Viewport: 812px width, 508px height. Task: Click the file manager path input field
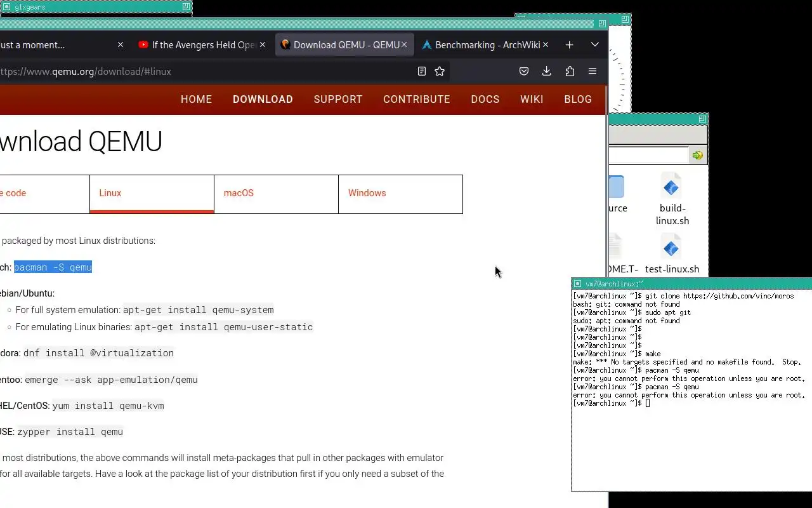648,155
